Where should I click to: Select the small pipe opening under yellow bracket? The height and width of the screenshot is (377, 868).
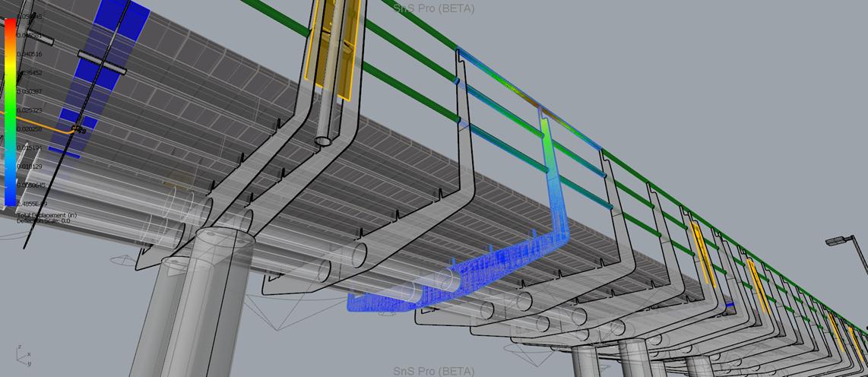tap(324, 141)
